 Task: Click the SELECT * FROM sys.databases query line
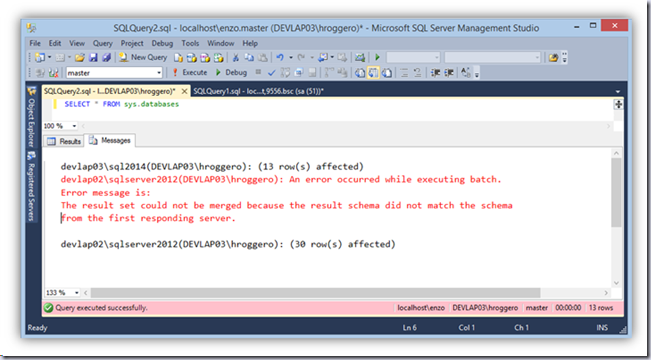click(122, 104)
